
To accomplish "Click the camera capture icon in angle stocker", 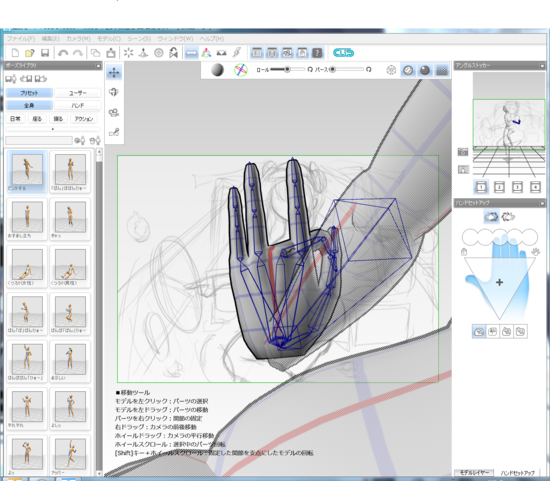I will pyautogui.click(x=463, y=152).
